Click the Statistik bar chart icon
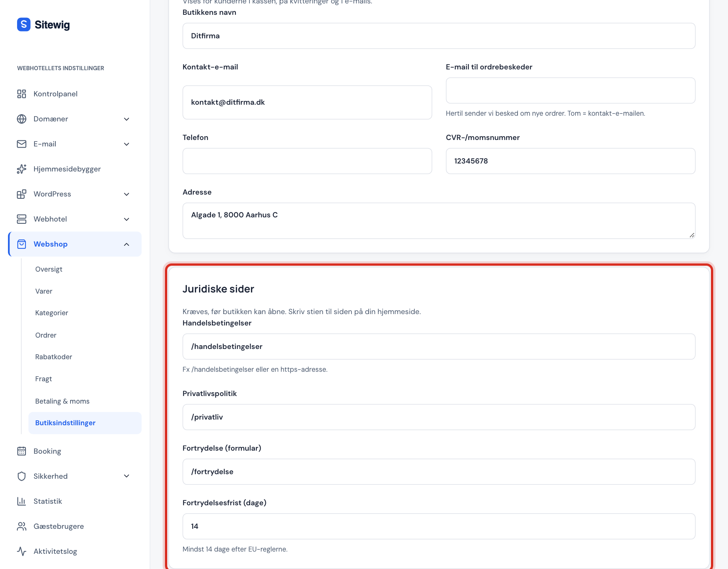This screenshot has height=569, width=728. coord(22,501)
